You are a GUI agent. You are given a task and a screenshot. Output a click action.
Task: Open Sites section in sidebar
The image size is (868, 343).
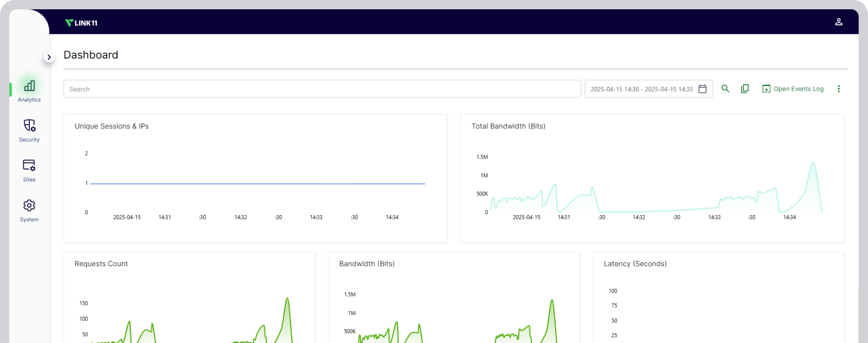click(29, 171)
